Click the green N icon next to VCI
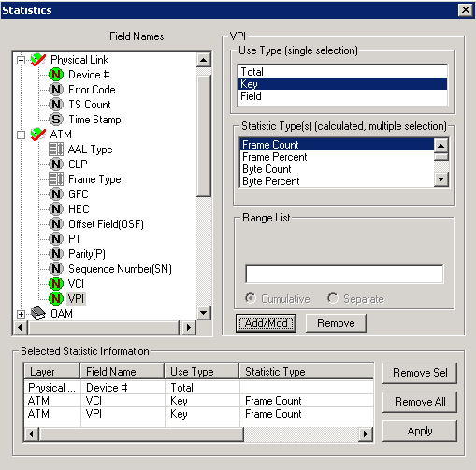Image resolution: width=476 pixels, height=470 pixels. tap(56, 284)
